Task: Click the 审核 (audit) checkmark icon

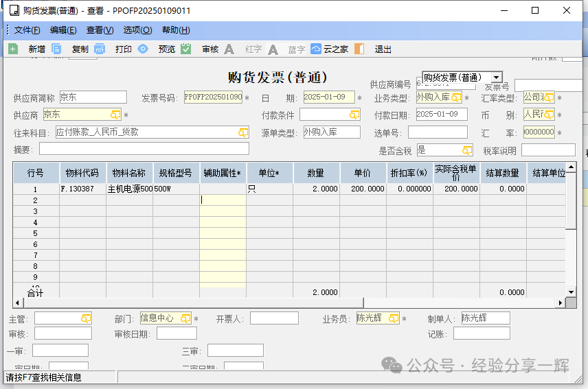Action: coord(186,49)
